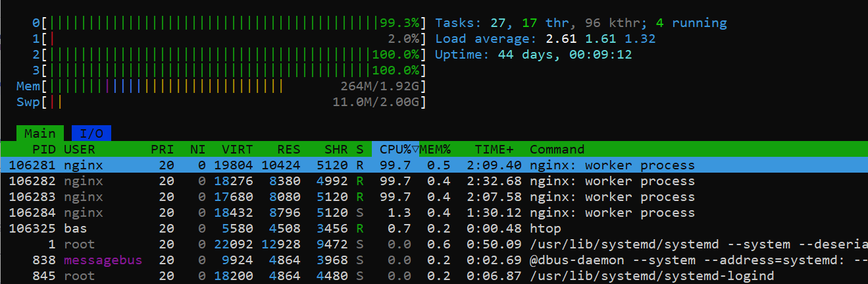
Task: Click the TIME+ column header
Action: click(492, 150)
